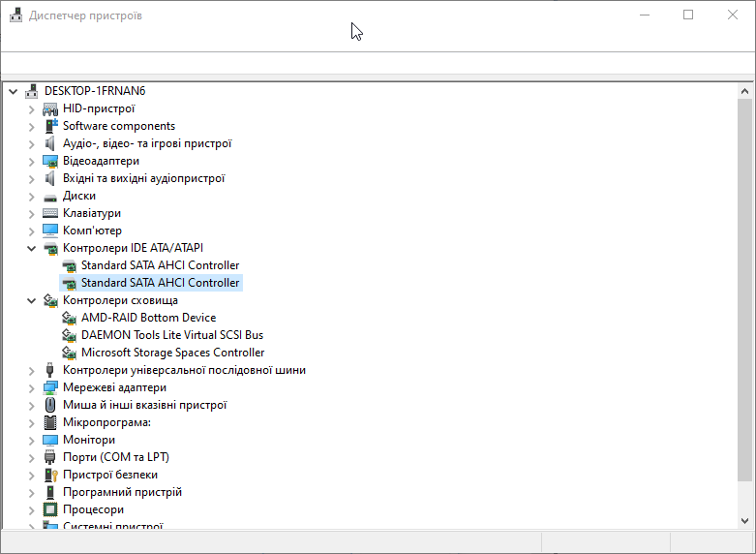Click the Клавіатури keyboard icon
The height and width of the screenshot is (554, 756).
click(50, 213)
